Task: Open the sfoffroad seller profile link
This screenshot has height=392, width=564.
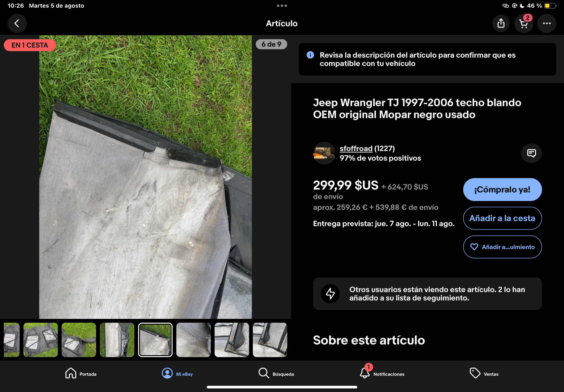Action: click(356, 149)
